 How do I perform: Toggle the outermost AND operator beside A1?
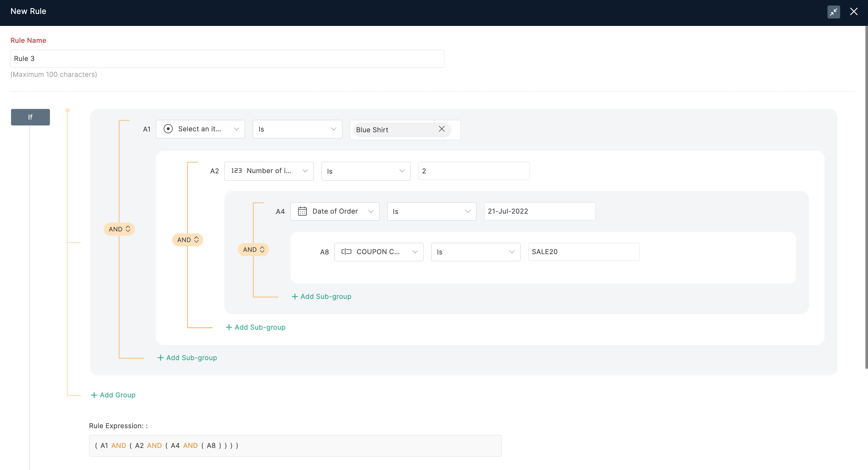(119, 229)
